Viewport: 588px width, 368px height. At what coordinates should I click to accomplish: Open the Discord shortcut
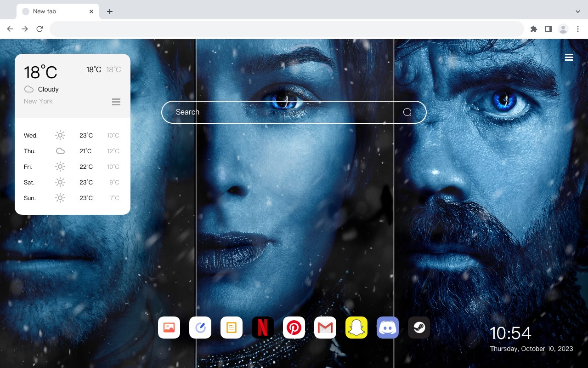pyautogui.click(x=388, y=328)
